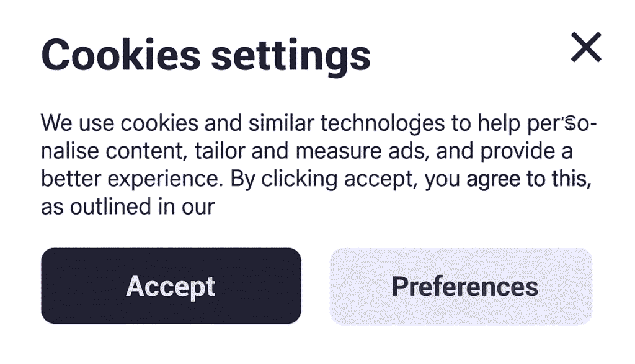This screenshot has height=364, width=635.
Task: Select the Cookies settings heading
Action: click(x=206, y=56)
